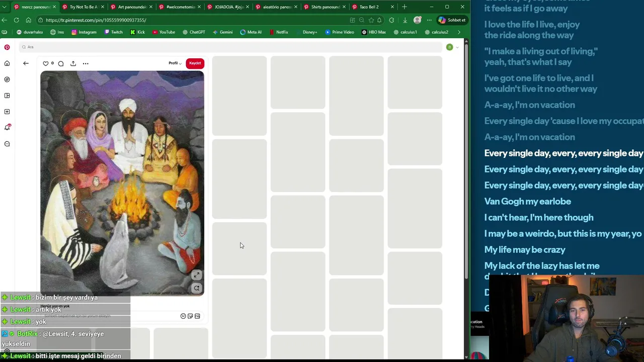Open the Prime Video bookmark
The width and height of the screenshot is (644, 362).
coord(340,32)
